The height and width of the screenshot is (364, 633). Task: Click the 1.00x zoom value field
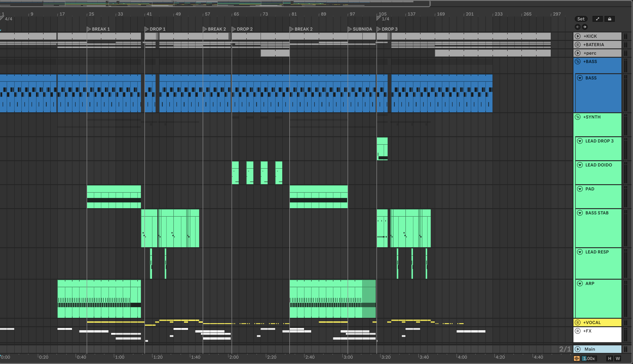(x=589, y=358)
